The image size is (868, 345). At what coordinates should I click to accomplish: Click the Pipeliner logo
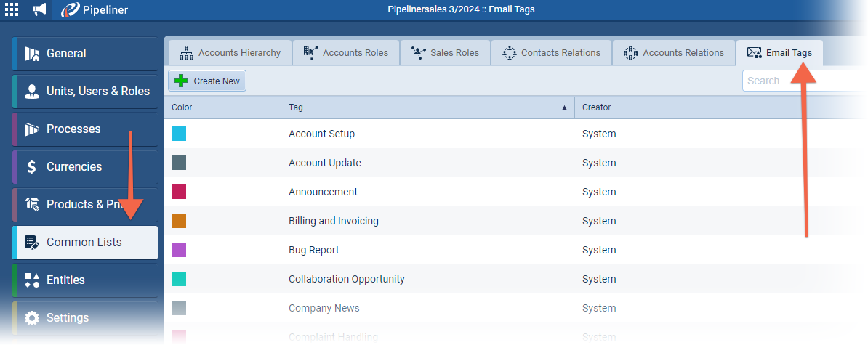[x=95, y=9]
